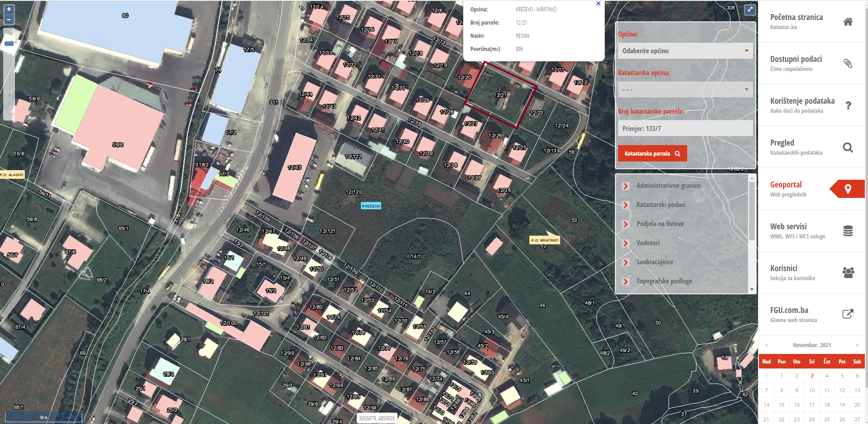Open Korištenje podataka question mark icon

pyautogui.click(x=848, y=105)
